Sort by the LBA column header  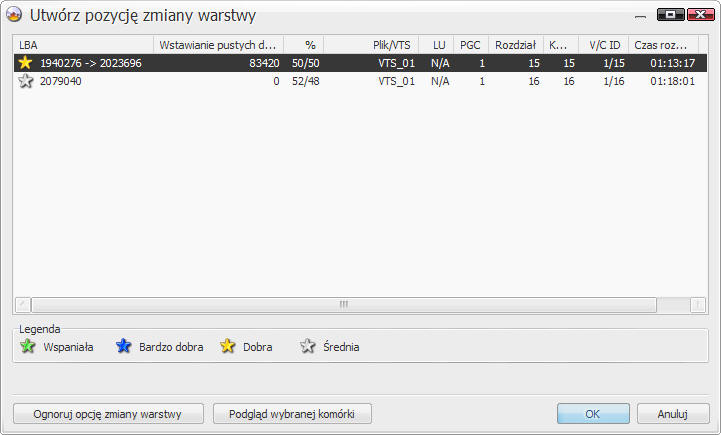coord(83,45)
